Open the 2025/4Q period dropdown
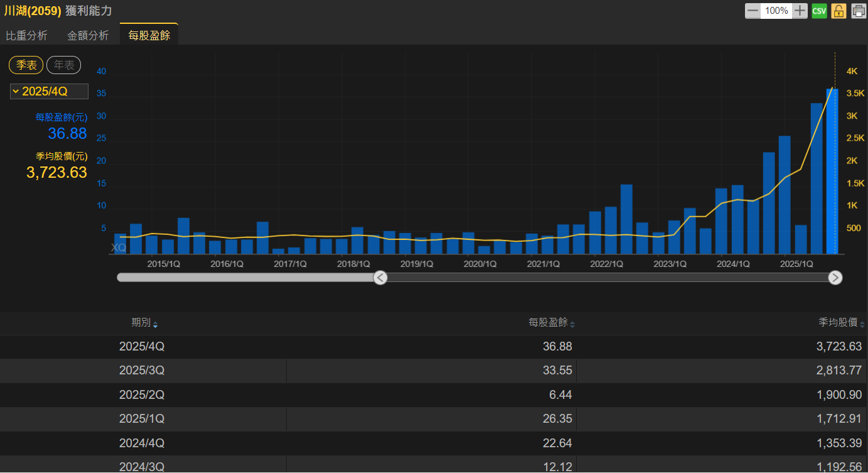The height and width of the screenshot is (473, 868). point(49,92)
